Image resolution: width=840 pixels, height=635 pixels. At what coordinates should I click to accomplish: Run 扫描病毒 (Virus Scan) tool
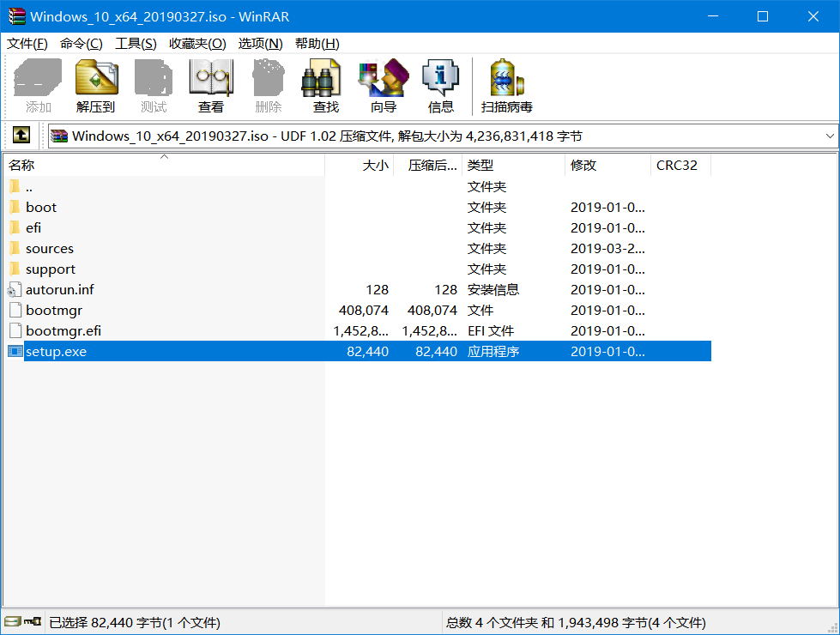point(507,86)
